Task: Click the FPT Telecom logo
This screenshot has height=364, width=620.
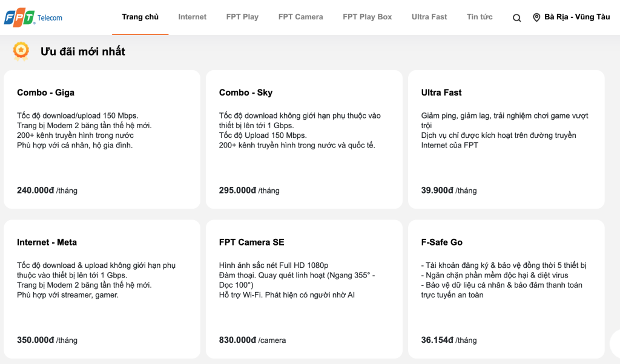Action: (33, 18)
